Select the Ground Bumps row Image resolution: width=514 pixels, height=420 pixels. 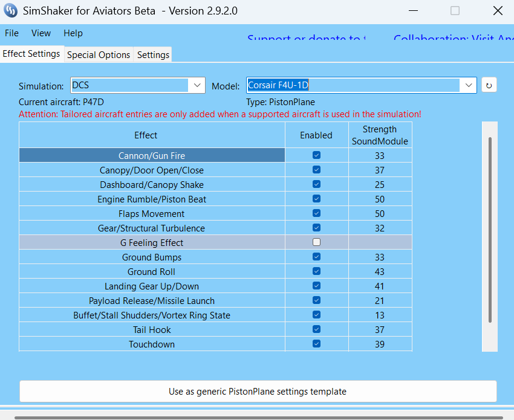pyautogui.click(x=152, y=257)
